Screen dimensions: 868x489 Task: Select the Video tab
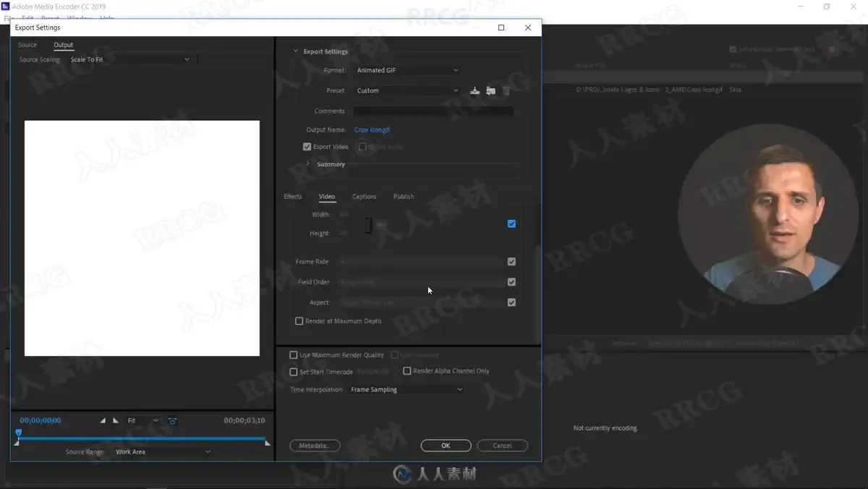327,197
